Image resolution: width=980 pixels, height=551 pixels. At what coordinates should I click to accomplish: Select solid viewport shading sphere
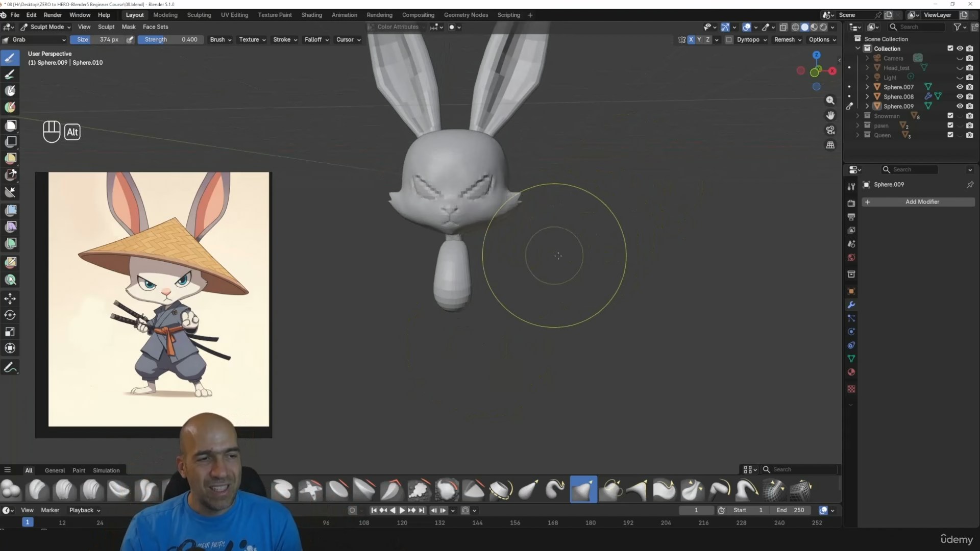805,27
